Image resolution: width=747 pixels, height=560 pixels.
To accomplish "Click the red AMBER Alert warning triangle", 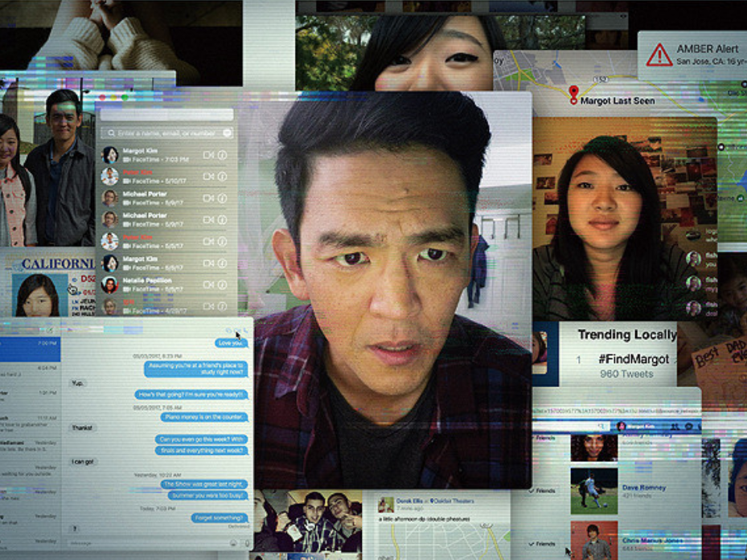I will [x=659, y=55].
